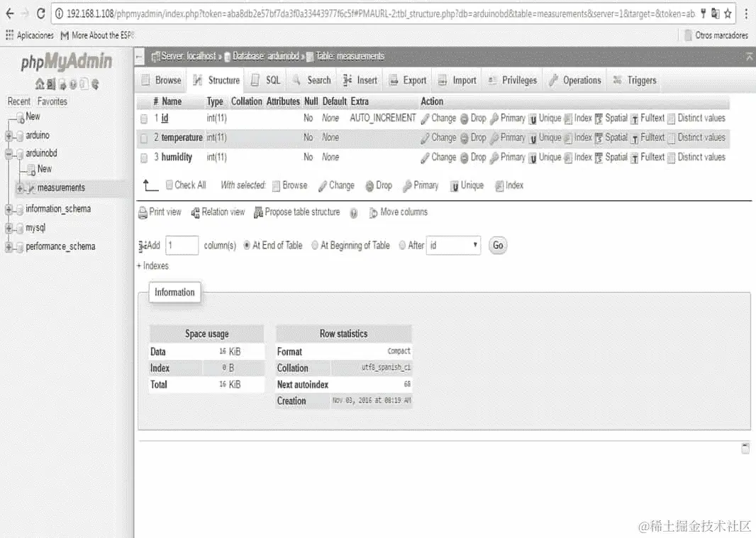The image size is (756, 538).
Task: Select the After column radio button
Action: (402, 246)
